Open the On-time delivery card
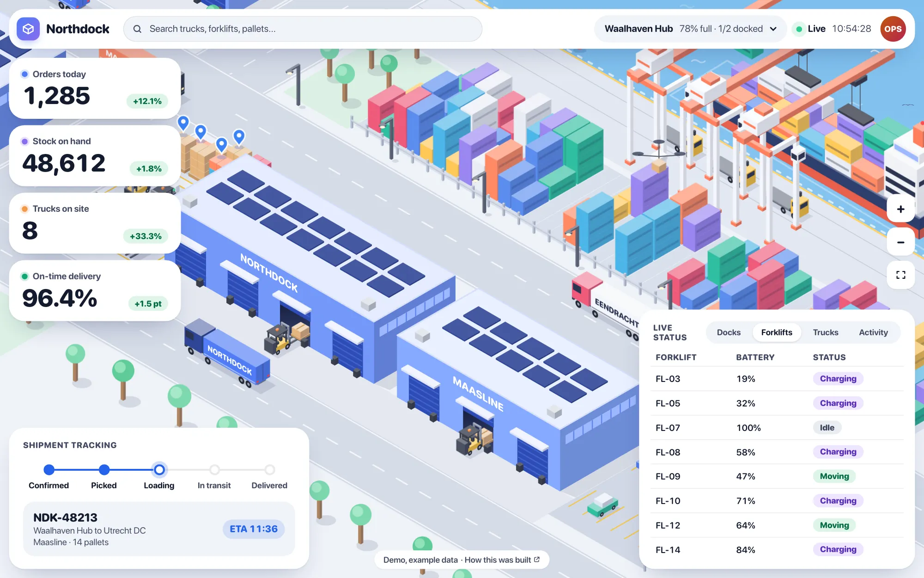This screenshot has height=578, width=924. (x=95, y=291)
